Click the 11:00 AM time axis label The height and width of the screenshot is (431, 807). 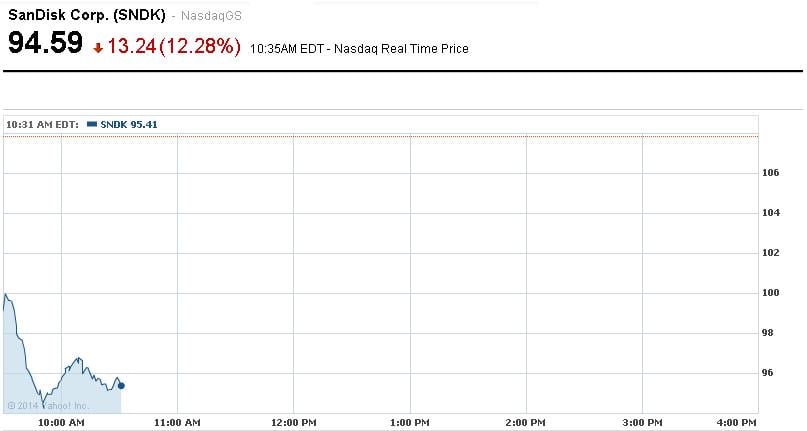(177, 423)
